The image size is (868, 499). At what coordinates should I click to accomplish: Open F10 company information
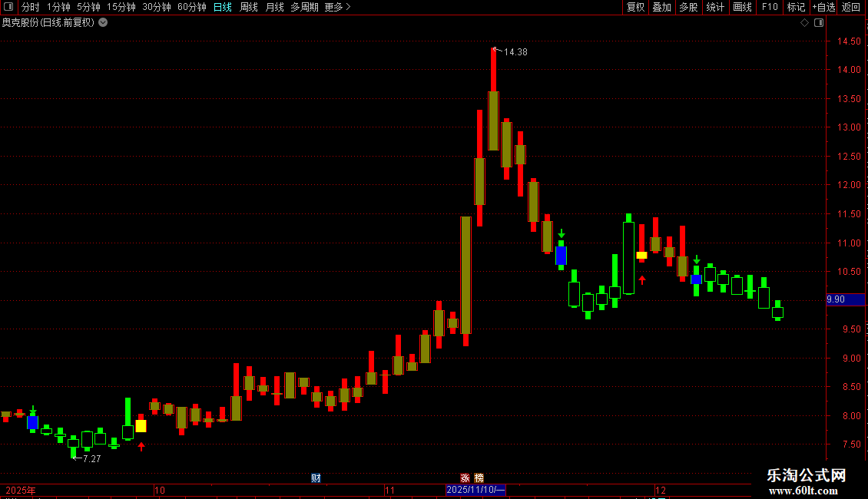tap(770, 7)
